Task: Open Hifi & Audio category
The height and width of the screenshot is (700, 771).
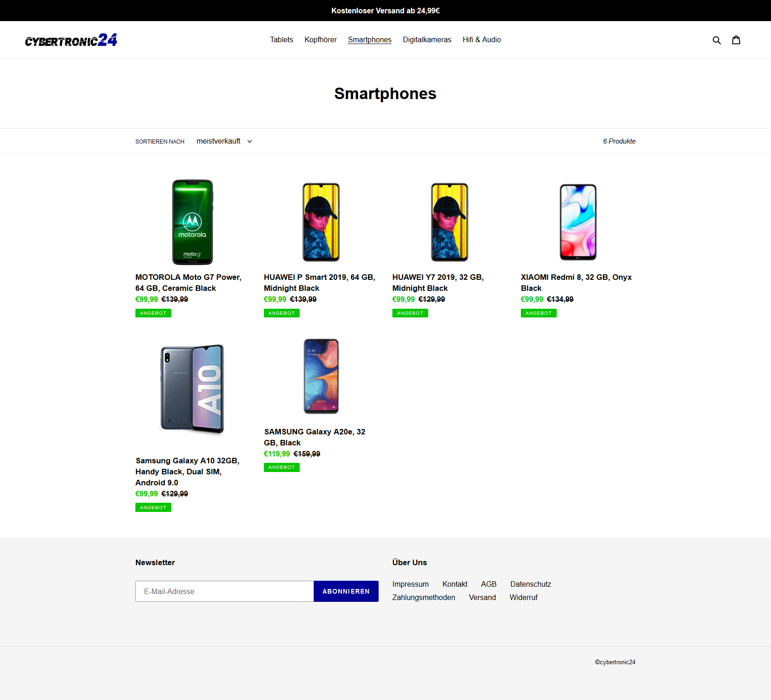Action: click(481, 40)
